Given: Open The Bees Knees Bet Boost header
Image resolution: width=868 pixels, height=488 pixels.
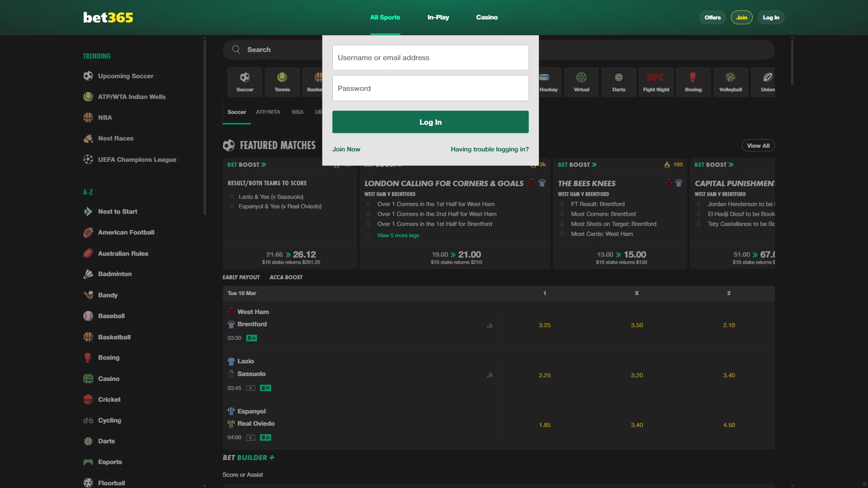Looking at the screenshot, I should pyautogui.click(x=587, y=183).
